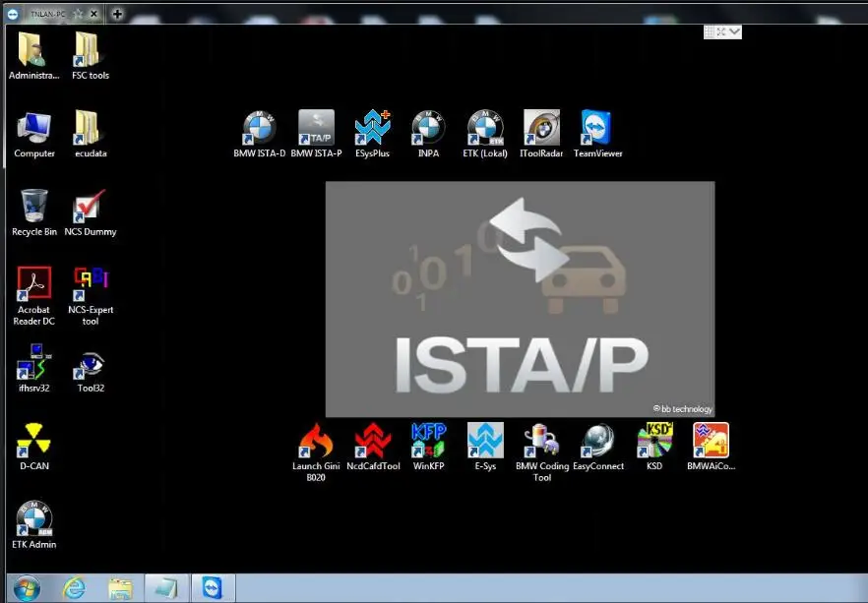Image resolution: width=868 pixels, height=603 pixels.
Task: Launch the NCS Dummy shortcut
Action: 91,213
